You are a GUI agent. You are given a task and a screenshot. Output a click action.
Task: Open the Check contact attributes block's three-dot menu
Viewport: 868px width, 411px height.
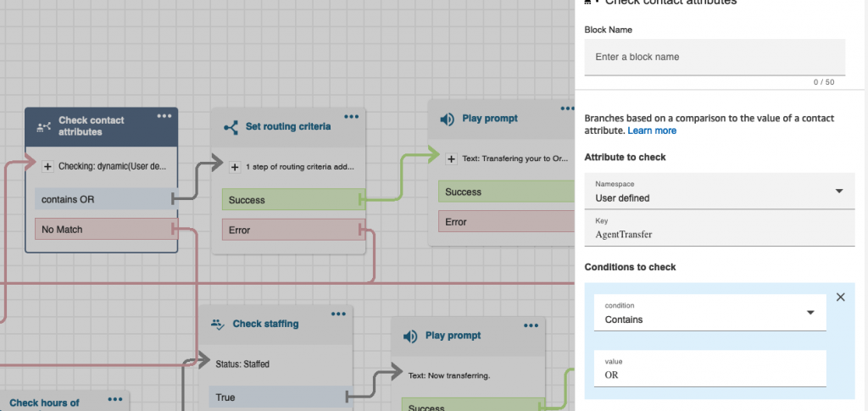(x=164, y=115)
